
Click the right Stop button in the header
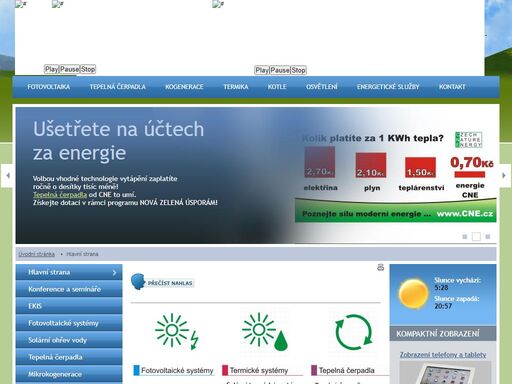pos(298,70)
